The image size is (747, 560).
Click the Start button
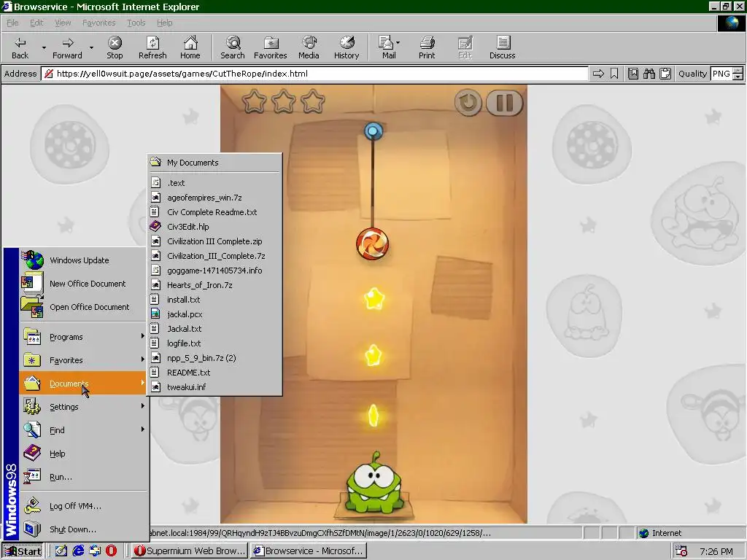click(23, 551)
